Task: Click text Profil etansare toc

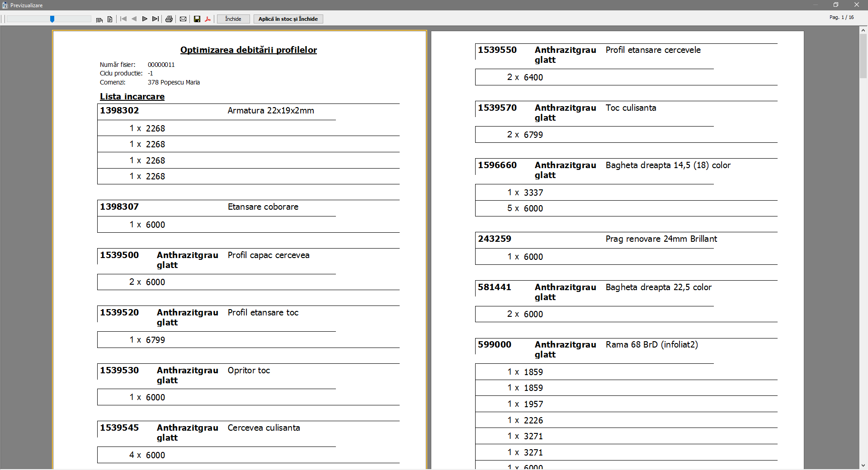Action: click(x=263, y=312)
